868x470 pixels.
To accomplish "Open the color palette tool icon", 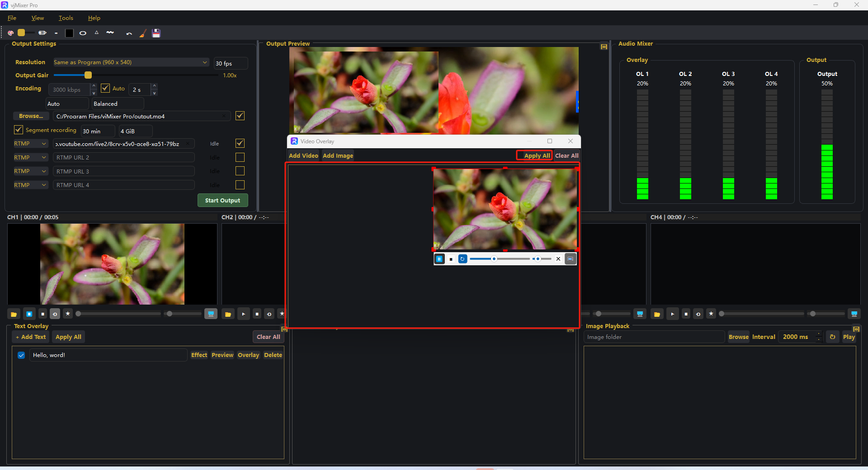I will (x=11, y=33).
